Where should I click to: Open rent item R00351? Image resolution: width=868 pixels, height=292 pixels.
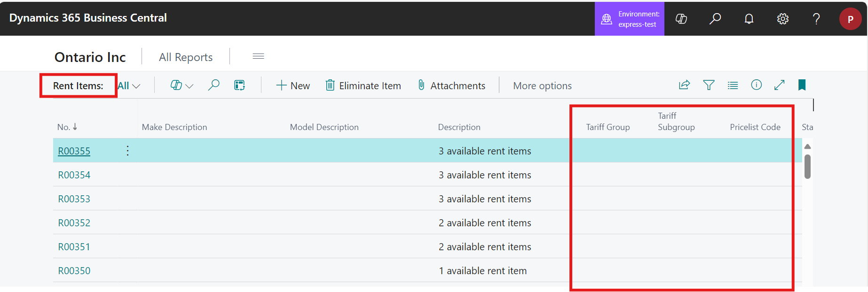click(x=74, y=247)
